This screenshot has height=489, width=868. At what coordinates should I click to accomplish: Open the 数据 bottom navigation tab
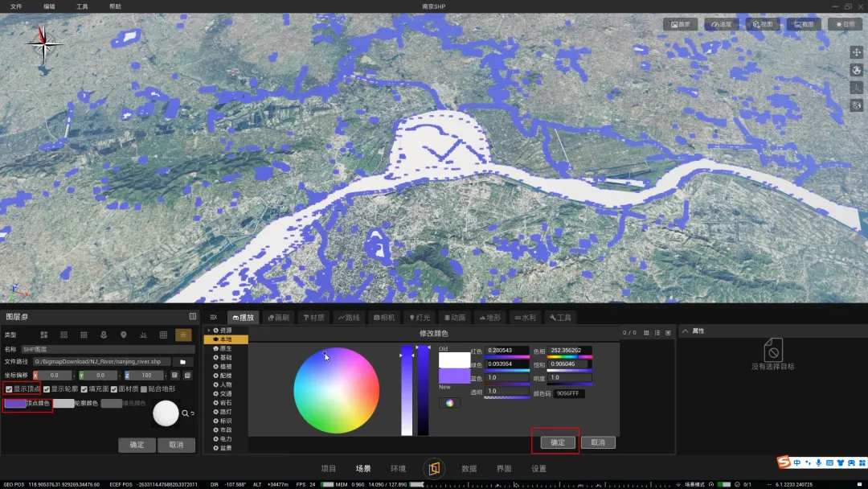(469, 469)
